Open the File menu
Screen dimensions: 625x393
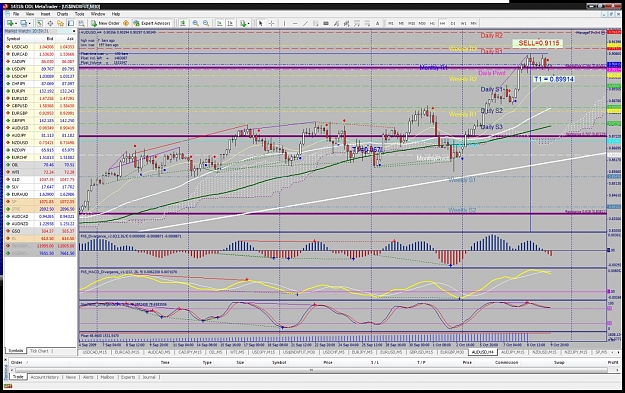coord(16,14)
